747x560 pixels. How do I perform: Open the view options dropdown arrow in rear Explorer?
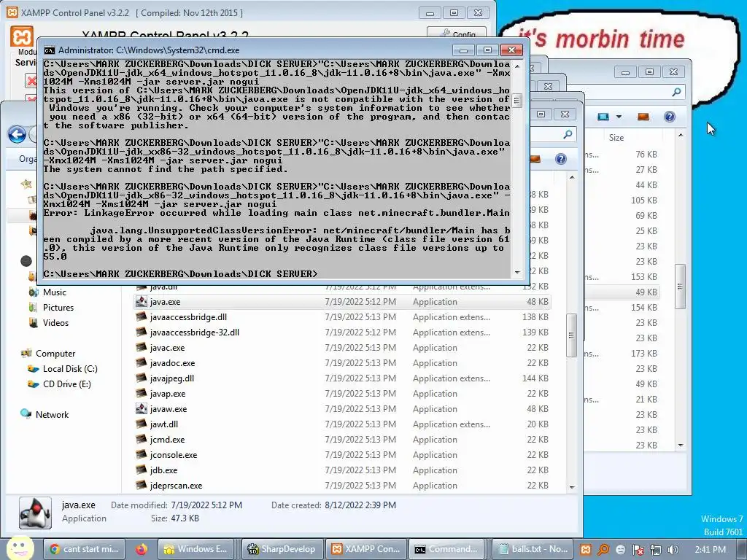pyautogui.click(x=619, y=117)
